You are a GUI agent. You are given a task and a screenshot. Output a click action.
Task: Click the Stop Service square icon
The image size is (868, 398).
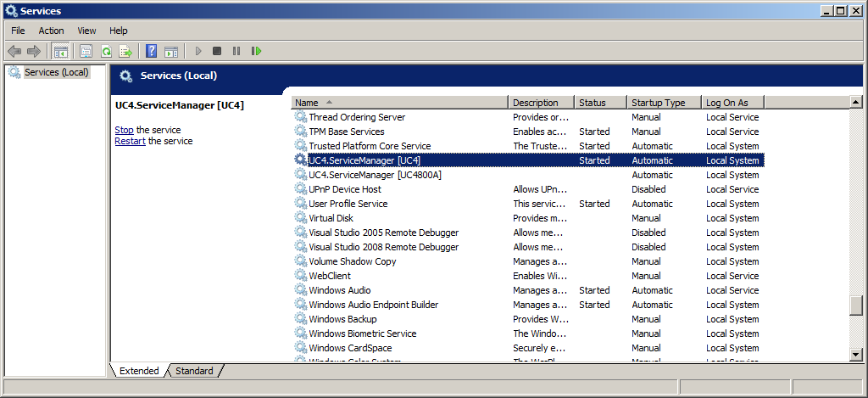217,52
